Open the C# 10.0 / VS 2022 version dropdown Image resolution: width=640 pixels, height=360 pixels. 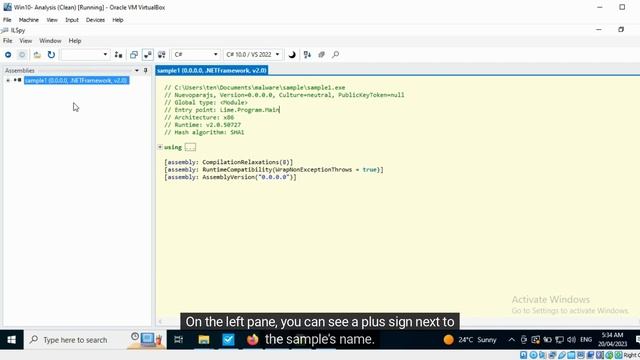[x=253, y=55]
